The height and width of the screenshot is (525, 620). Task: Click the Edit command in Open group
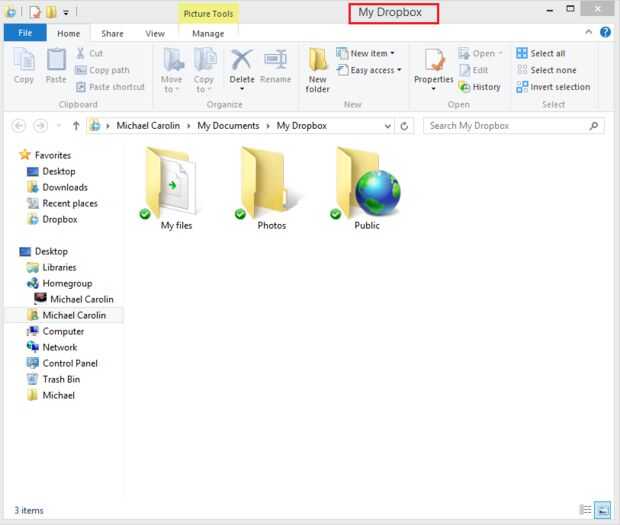(x=474, y=70)
